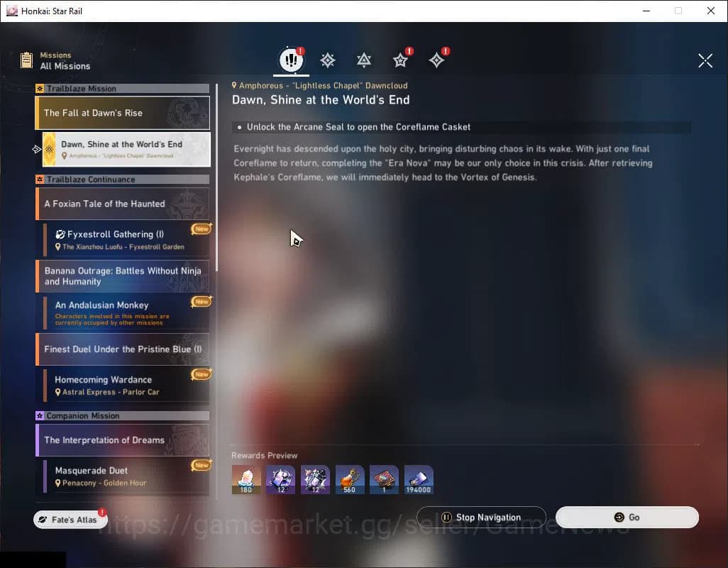
Task: Open the Adventure Mission diamond filter tab
Action: point(436,60)
